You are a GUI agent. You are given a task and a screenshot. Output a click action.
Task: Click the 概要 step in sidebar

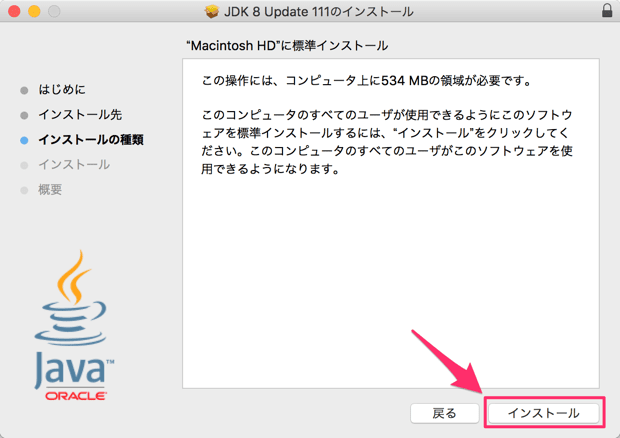(x=50, y=190)
